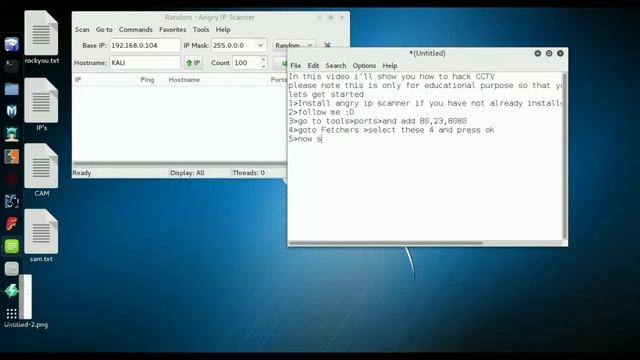Select Untitled-2.png on the desktop

tap(26, 302)
